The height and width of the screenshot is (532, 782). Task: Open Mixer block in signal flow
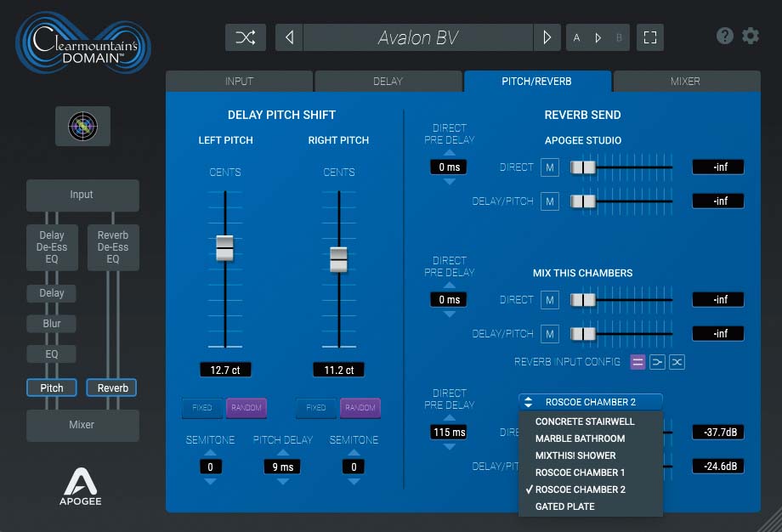(82, 425)
